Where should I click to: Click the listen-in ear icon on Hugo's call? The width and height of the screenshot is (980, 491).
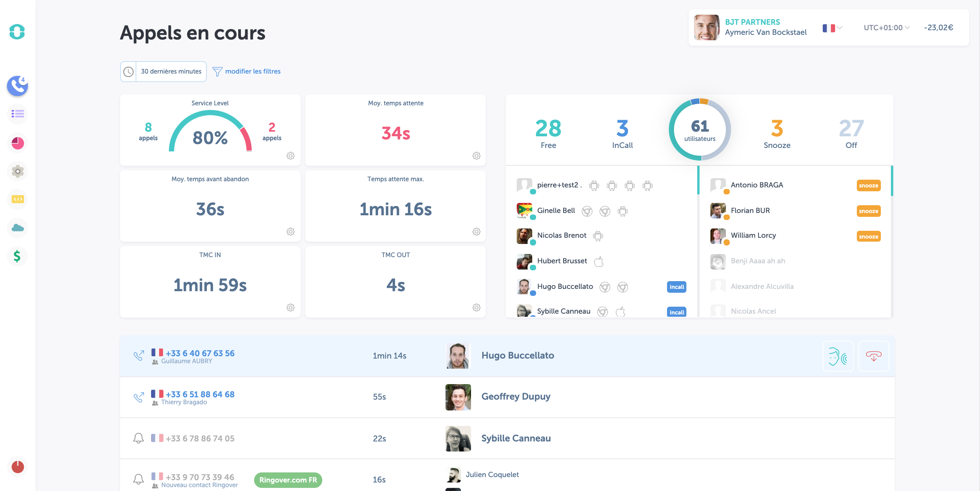coord(838,356)
